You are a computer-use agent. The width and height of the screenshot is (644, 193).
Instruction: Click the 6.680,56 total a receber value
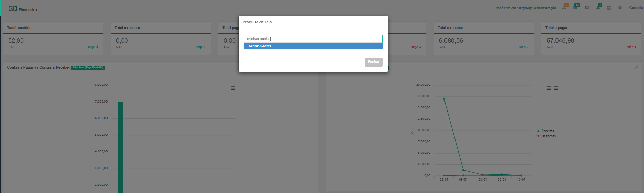point(451,41)
